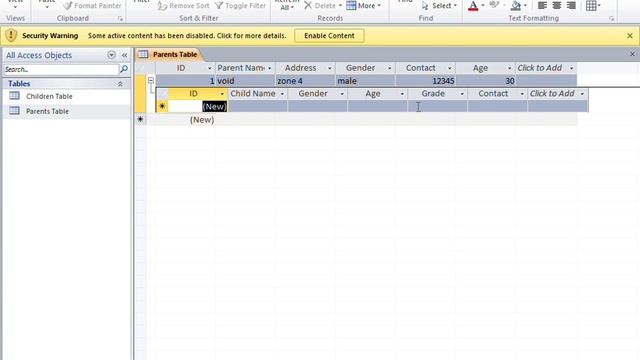Open Parent Name column dropdown
The width and height of the screenshot is (640, 360).
coord(269,68)
